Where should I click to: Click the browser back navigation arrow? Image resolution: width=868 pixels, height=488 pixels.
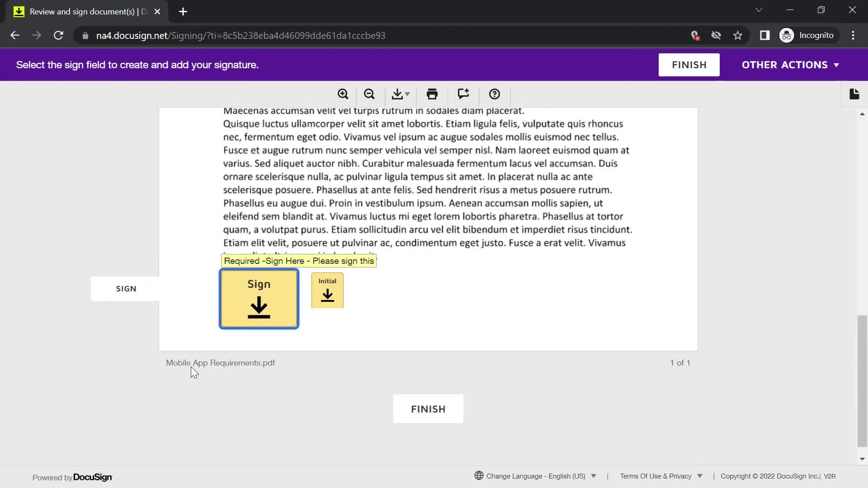click(14, 35)
